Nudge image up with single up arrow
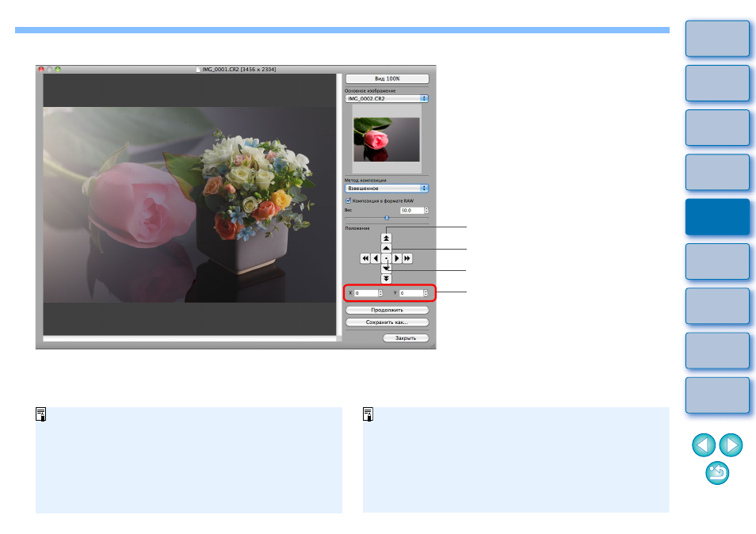The image size is (756, 534). click(386, 248)
